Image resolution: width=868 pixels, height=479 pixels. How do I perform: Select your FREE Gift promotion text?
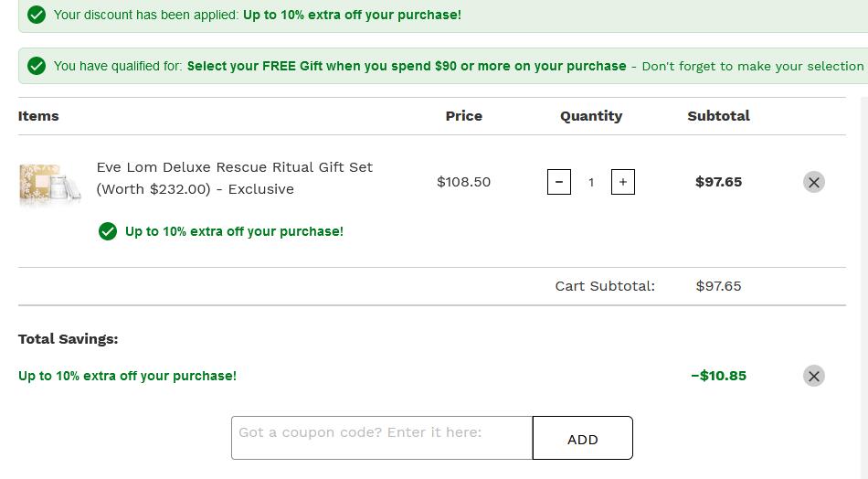pos(407,66)
